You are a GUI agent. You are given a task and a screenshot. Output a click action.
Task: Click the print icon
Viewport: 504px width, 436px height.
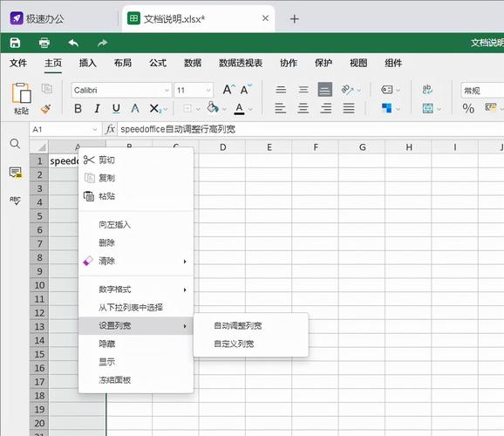(x=44, y=43)
